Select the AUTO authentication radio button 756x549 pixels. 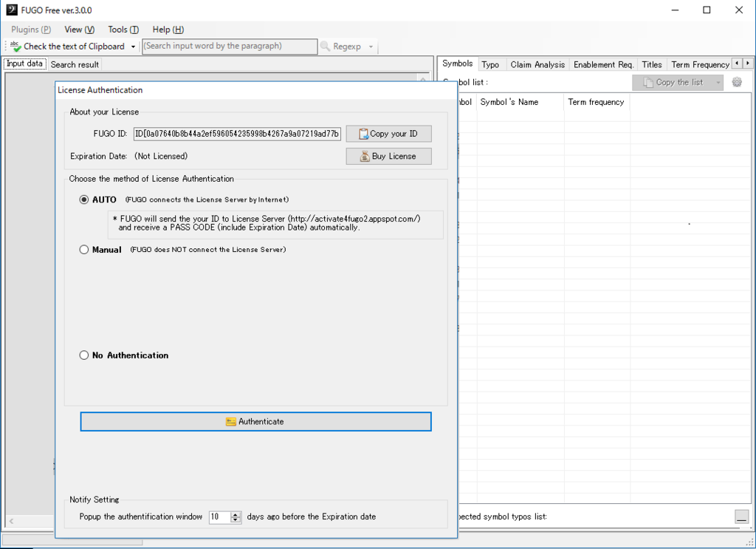click(84, 200)
